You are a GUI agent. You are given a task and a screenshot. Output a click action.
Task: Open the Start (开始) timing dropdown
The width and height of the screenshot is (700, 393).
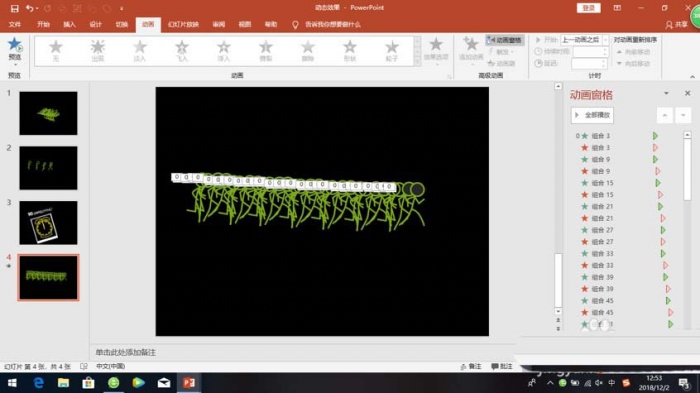(584, 40)
